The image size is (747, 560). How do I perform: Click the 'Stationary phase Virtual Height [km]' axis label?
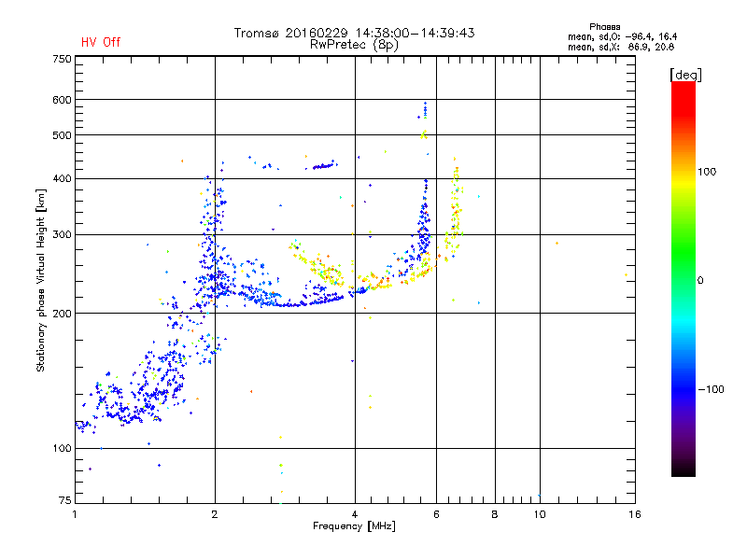click(x=41, y=281)
